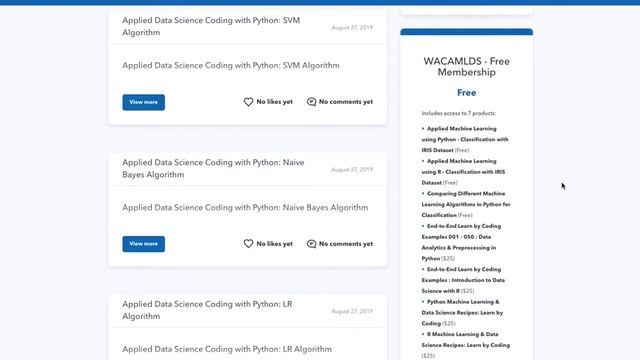The height and width of the screenshot is (360, 640).
Task: Open Python Machine Learning & Data Science Recipes product
Action: pyautogui.click(x=462, y=312)
